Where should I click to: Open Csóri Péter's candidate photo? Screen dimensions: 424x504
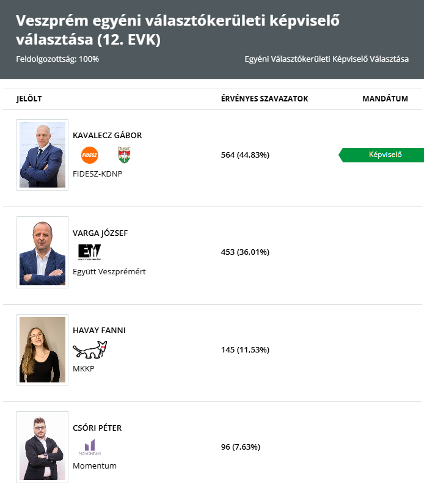tap(42, 447)
